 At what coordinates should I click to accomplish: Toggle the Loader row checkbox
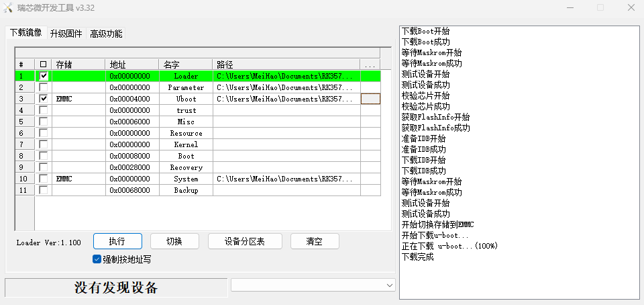coord(44,76)
